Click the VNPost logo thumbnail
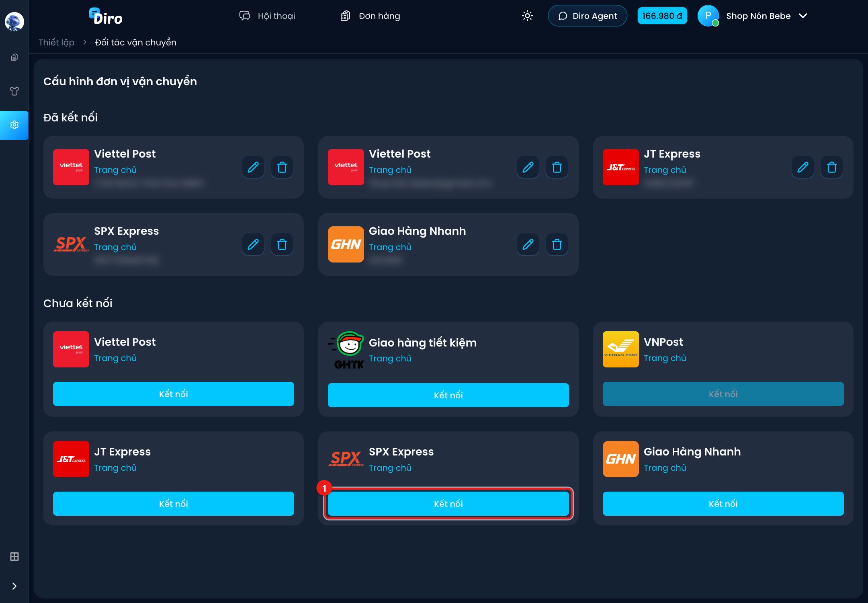 [x=621, y=349]
